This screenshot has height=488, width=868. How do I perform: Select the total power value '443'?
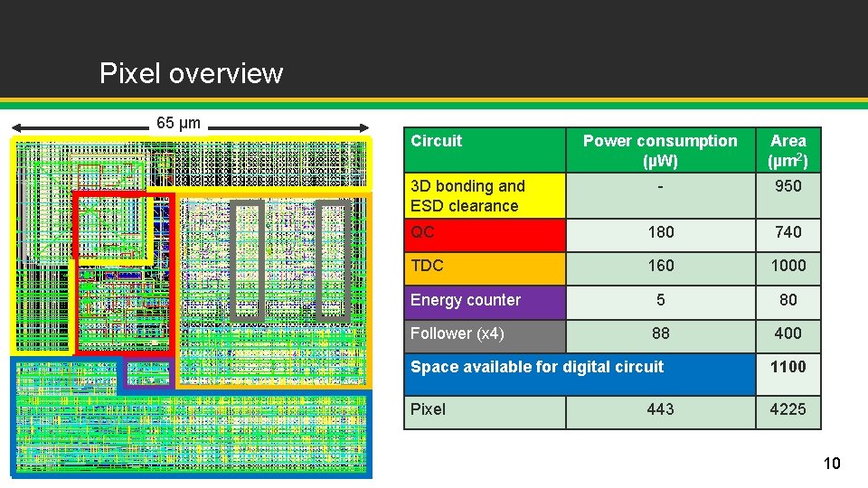660,409
